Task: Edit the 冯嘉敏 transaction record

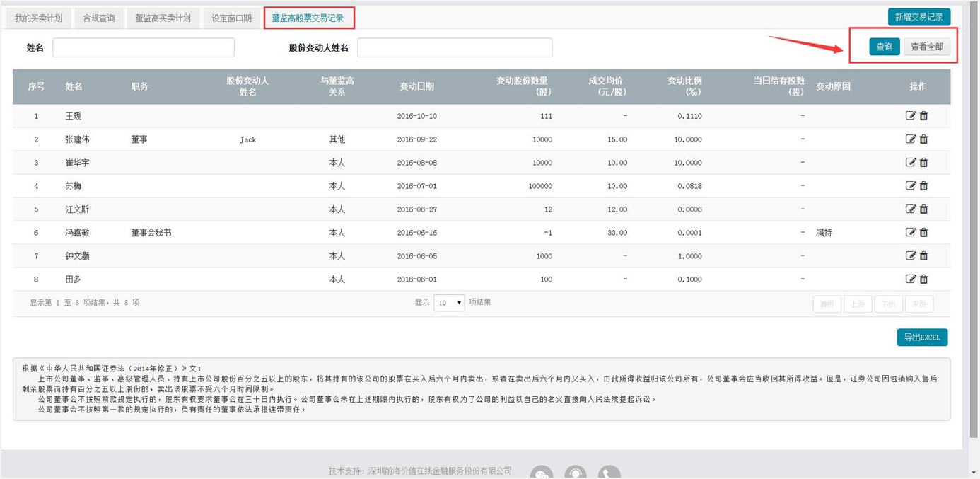Action: (x=911, y=233)
